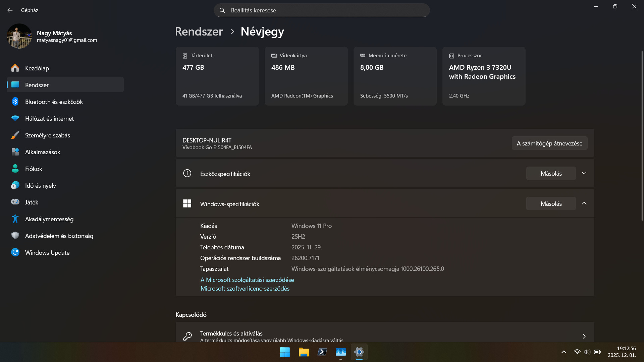Open Bluetooth és eszközök settings

(54, 102)
